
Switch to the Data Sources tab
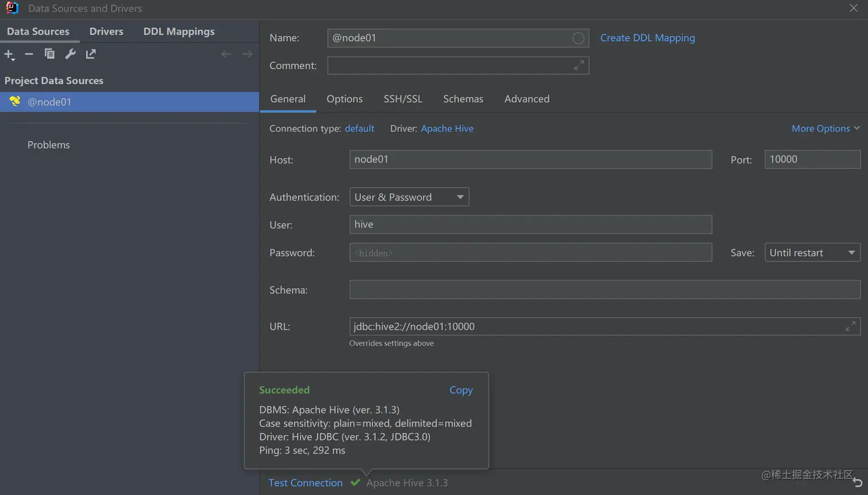(38, 32)
